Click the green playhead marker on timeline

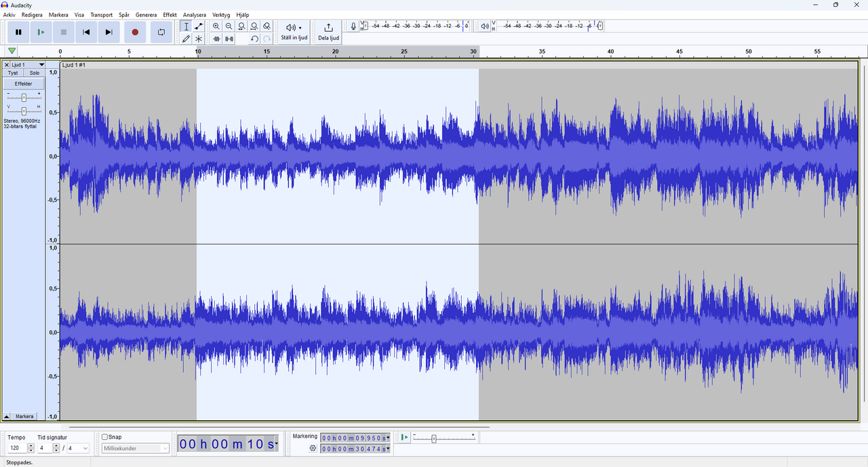[12, 51]
